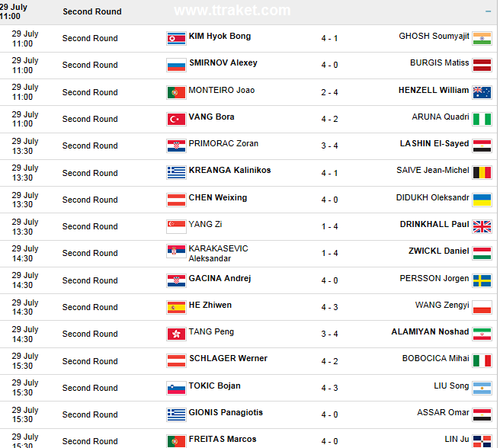Screen dimensions: 500x448
Task: Open SCHLAGER Werner player link
Action: [x=228, y=359]
